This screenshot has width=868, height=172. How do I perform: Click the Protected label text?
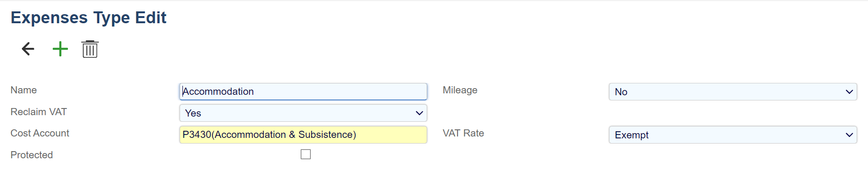31,155
